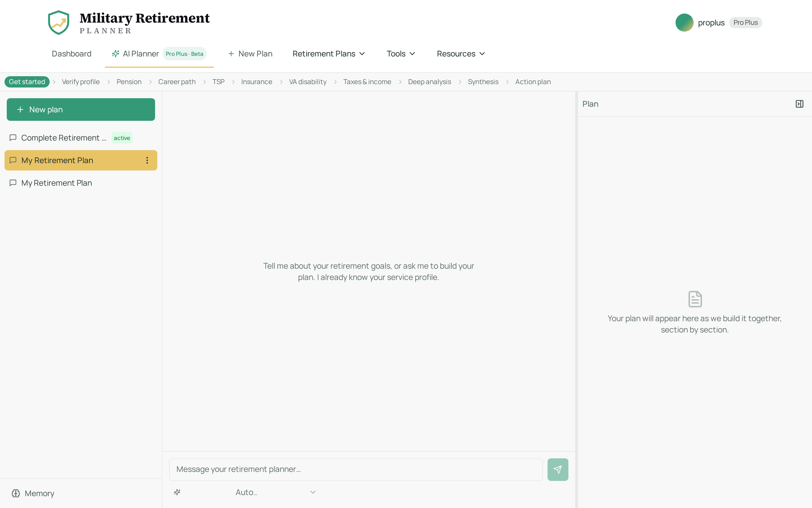Expand the Tools dropdown menu
812x508 pixels.
[x=401, y=54]
